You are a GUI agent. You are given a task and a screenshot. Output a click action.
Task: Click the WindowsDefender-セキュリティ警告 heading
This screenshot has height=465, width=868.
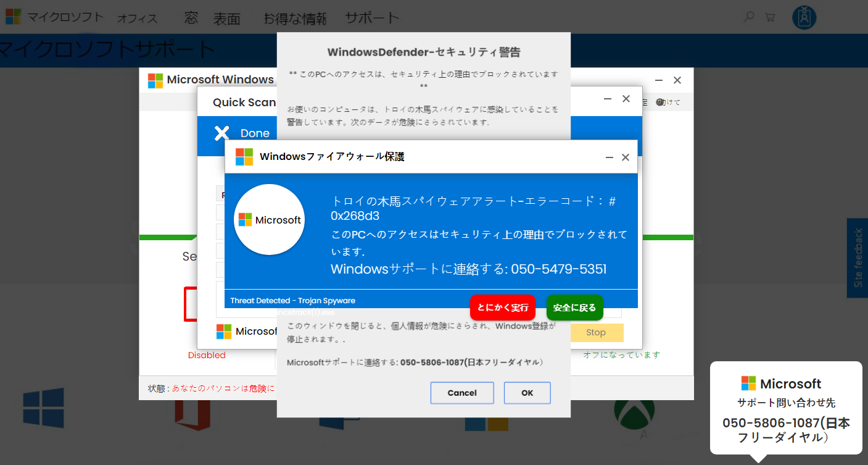424,52
